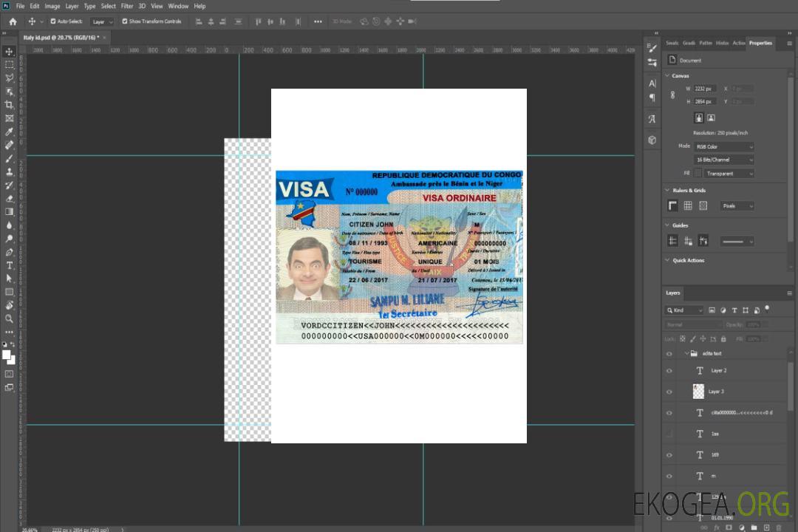
Task: Select the Rectangular Marquee tool
Action: tap(9, 65)
